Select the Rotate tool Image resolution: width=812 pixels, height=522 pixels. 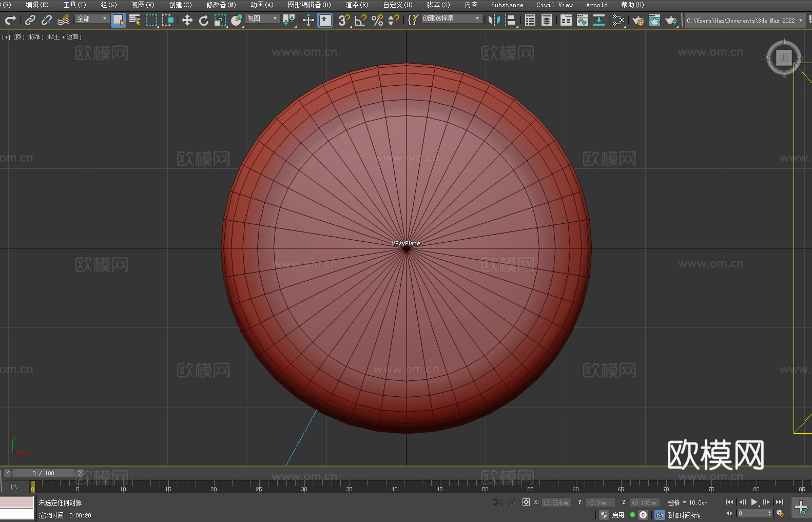click(x=204, y=20)
